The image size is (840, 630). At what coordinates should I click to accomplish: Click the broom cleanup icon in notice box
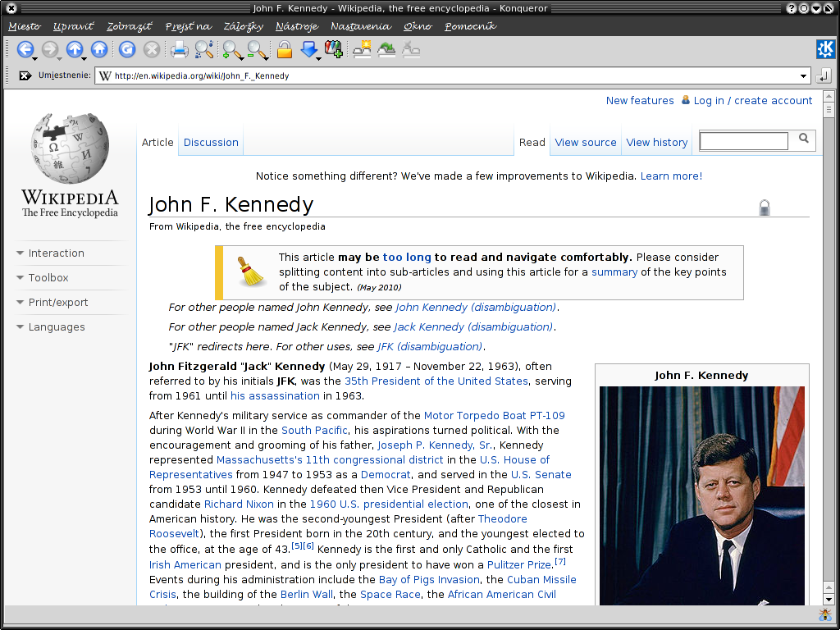(x=251, y=272)
